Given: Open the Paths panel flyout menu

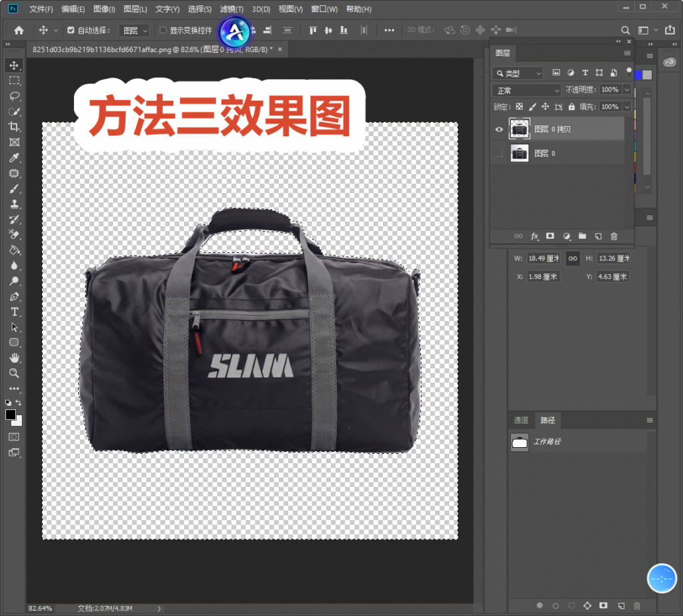Looking at the screenshot, I should [x=650, y=420].
